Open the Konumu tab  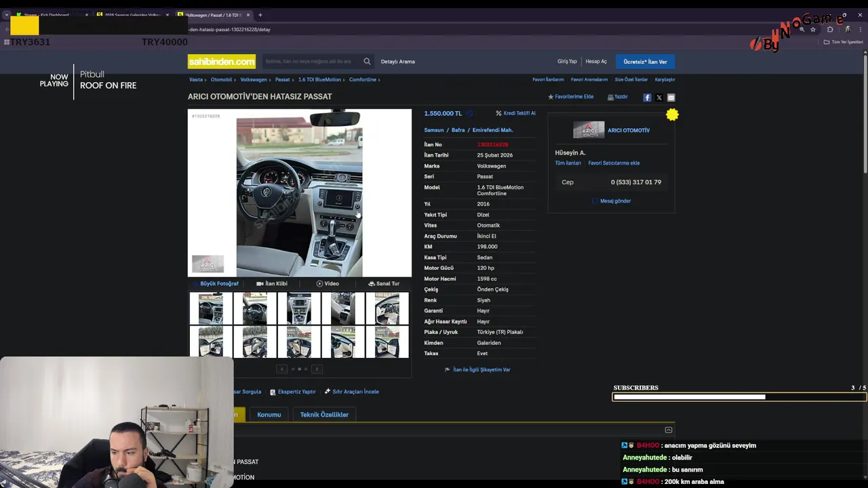269,415
